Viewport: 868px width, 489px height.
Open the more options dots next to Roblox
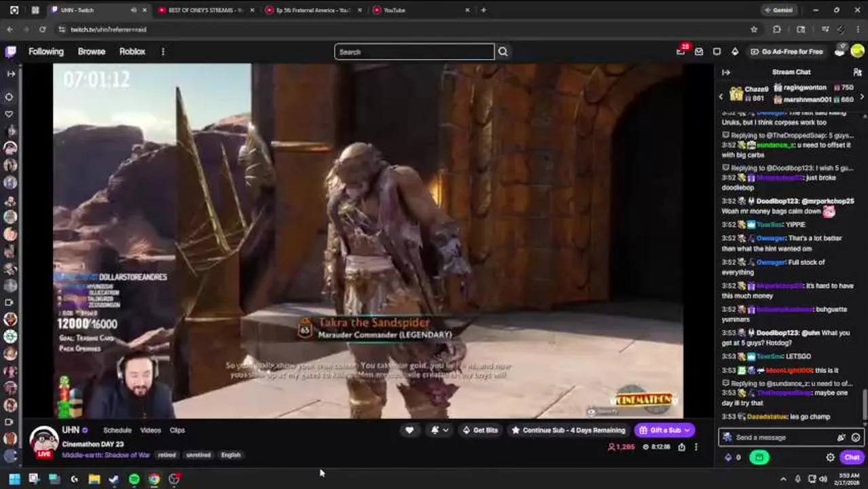pos(162,52)
